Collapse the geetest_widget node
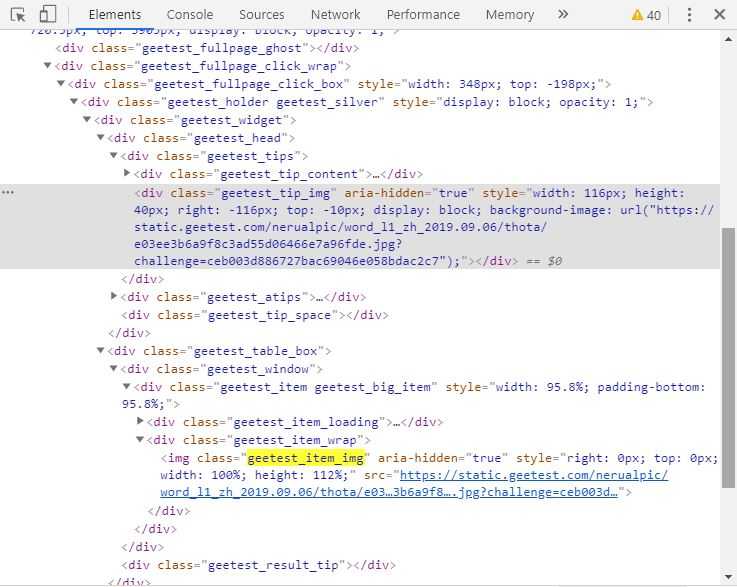Viewport: 737px width, 587px height. pos(87,119)
